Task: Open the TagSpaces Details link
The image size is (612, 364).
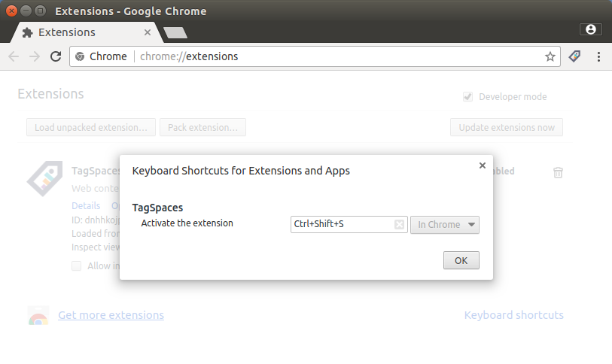Action: 86,205
